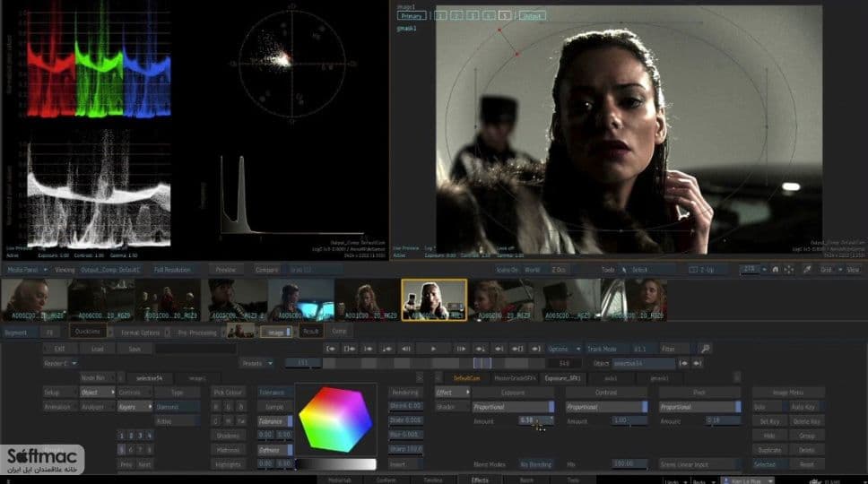This screenshot has height=484, width=868.
Task: Select layer number 1 in the number grid
Action: 122,436
